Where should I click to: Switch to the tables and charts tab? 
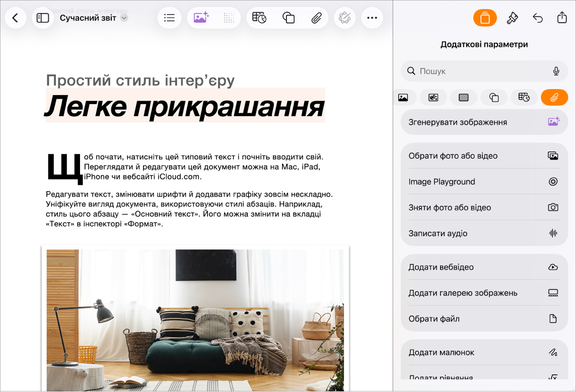[524, 97]
